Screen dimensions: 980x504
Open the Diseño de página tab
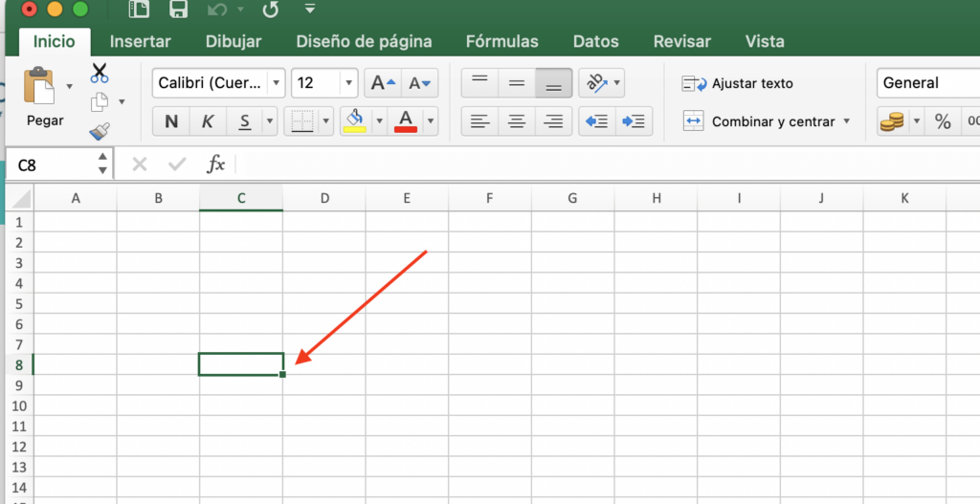(364, 41)
